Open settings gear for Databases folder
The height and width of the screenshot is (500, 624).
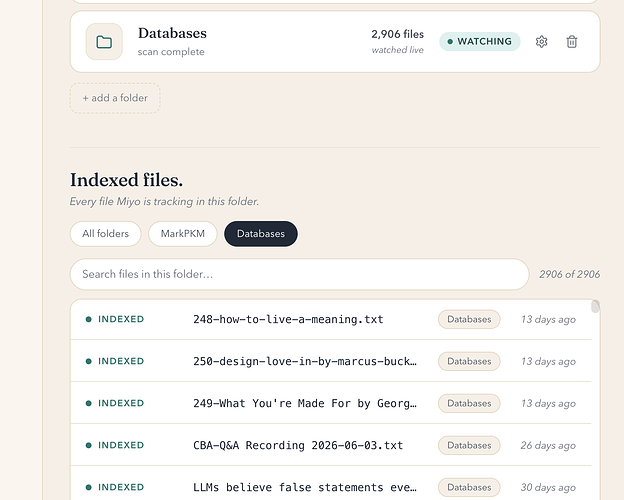[541, 41]
